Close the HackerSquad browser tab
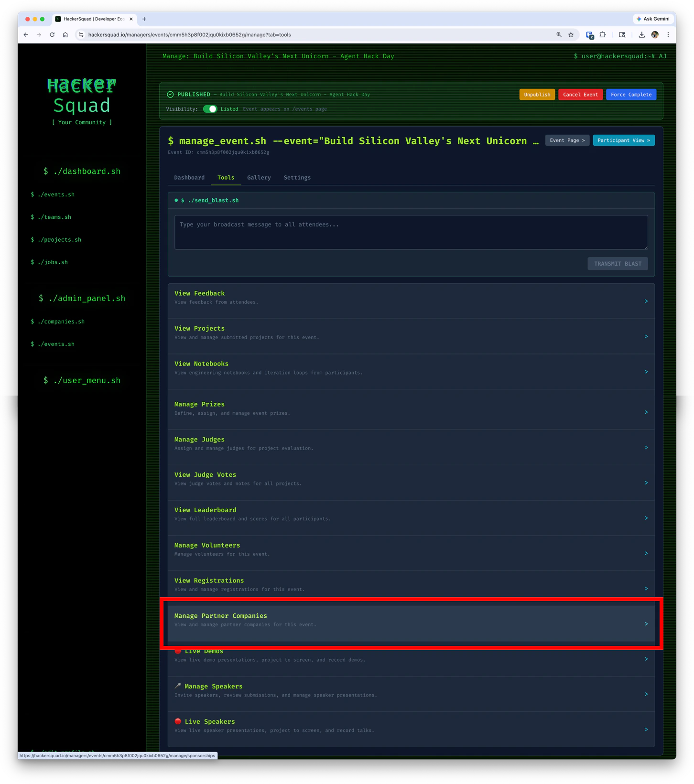The width and height of the screenshot is (694, 784). pyautogui.click(x=131, y=19)
